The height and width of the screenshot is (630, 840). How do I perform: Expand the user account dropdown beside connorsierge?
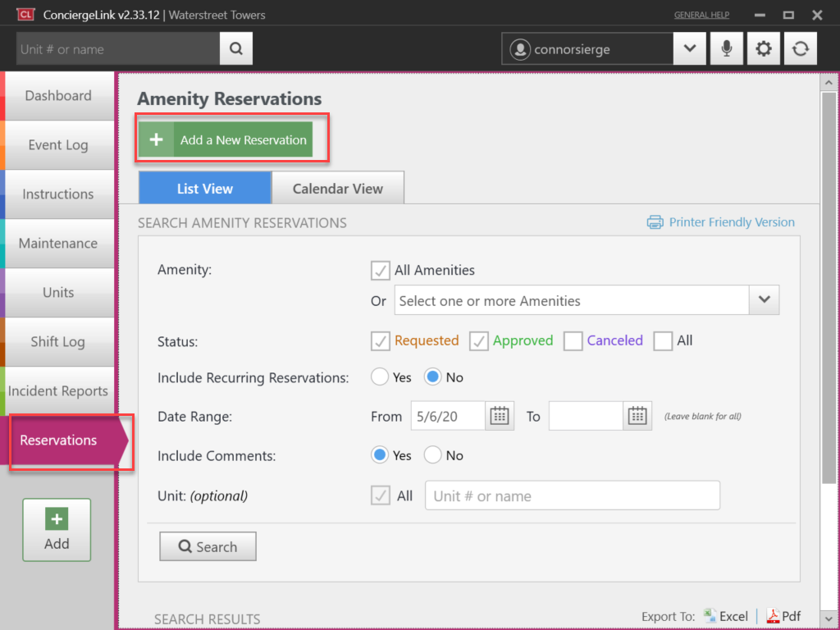[x=689, y=48]
